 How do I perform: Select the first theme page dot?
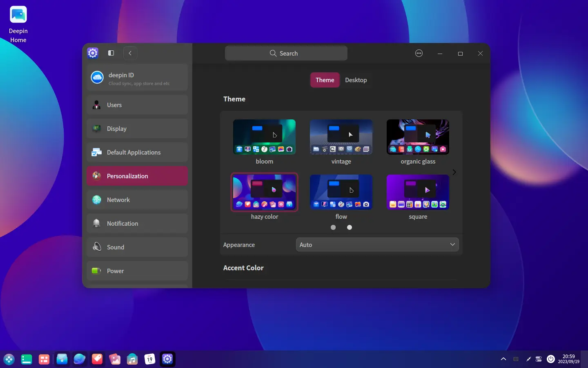[333, 227]
